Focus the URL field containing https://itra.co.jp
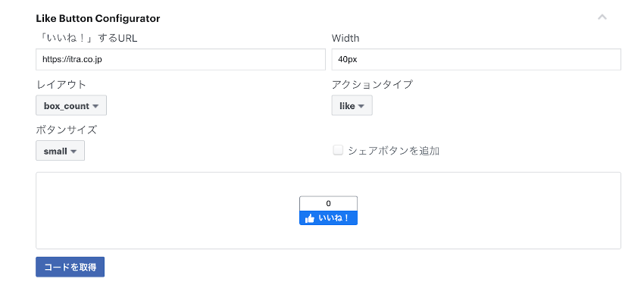Screen dimensions: 644x291 click(x=181, y=60)
